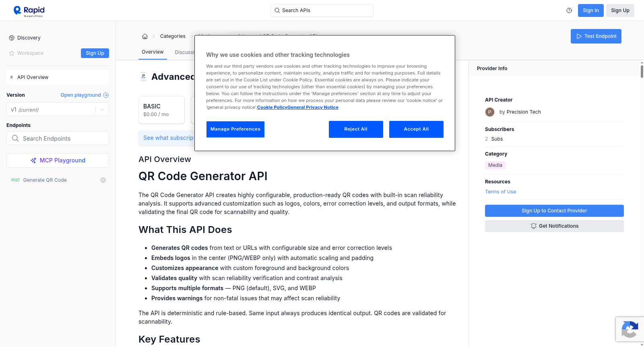The width and height of the screenshot is (644, 347).
Task: Open Discovery in the sidebar
Action: pyautogui.click(x=29, y=38)
